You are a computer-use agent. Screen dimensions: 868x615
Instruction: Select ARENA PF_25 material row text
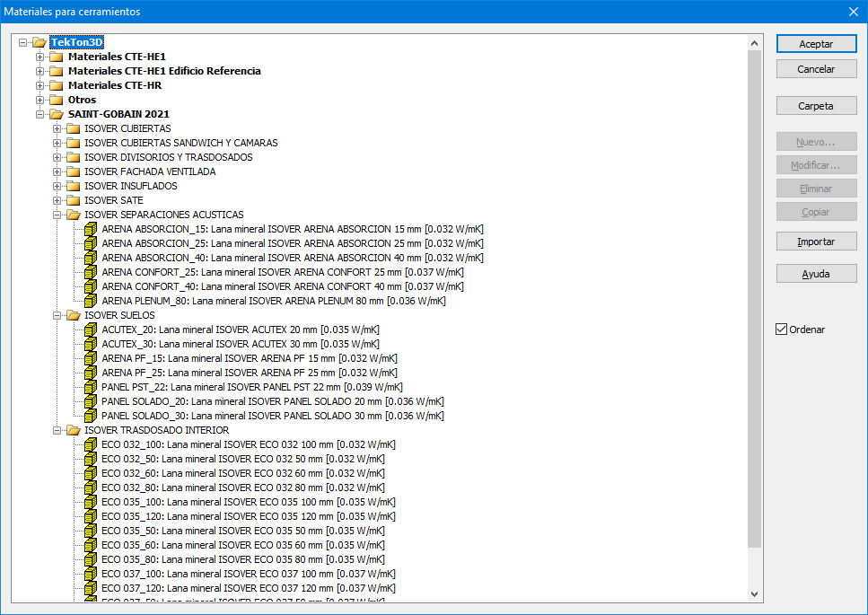coord(250,373)
